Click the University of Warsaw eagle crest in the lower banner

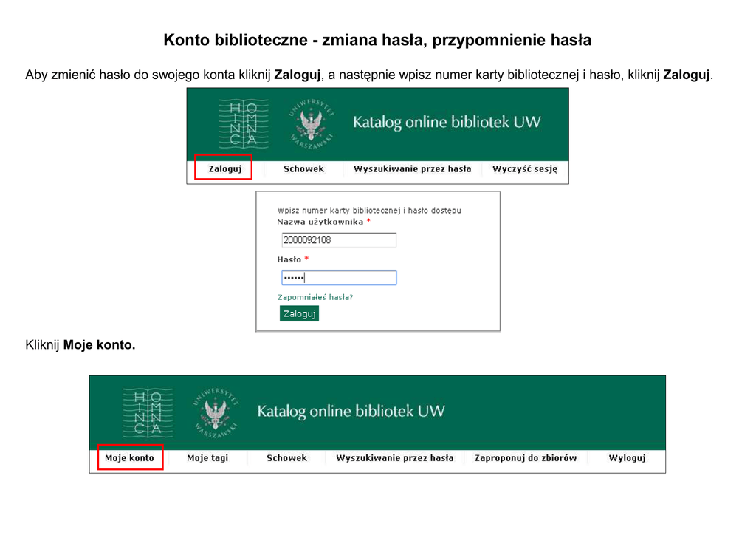coord(217,412)
